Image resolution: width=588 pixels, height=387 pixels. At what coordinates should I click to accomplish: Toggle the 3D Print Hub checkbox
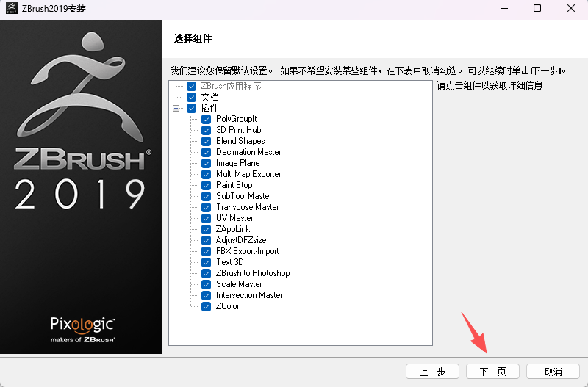click(x=207, y=130)
